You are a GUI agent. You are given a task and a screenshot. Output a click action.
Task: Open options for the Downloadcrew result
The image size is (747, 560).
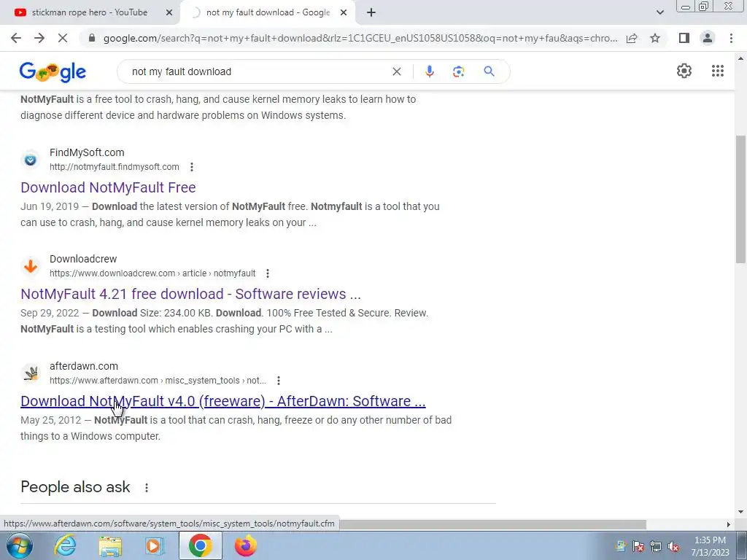point(268,273)
